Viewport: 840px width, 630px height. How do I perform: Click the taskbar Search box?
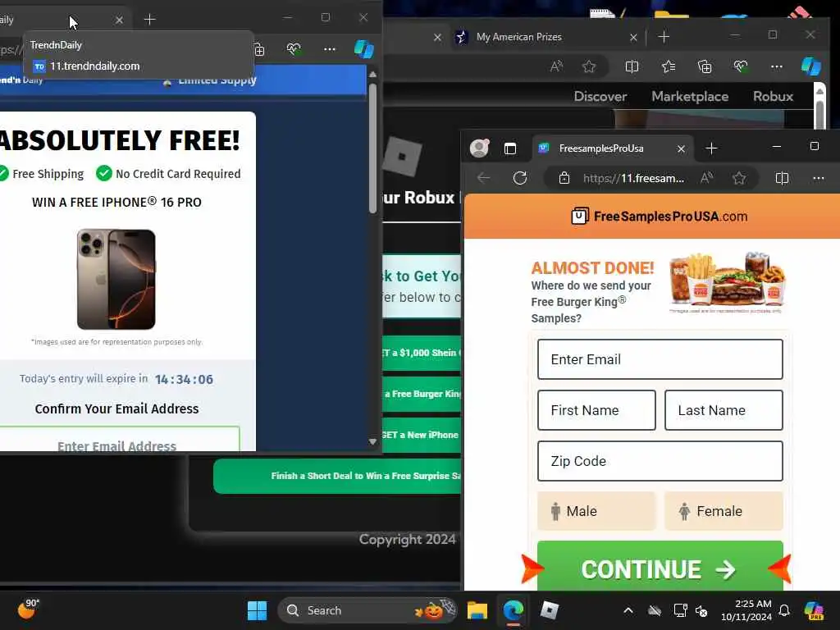click(367, 610)
